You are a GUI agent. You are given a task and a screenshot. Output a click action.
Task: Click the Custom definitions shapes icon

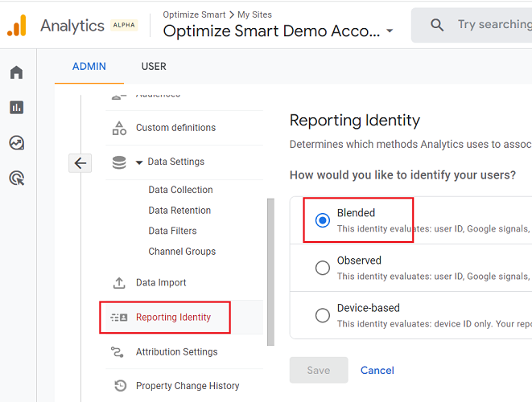[x=119, y=128]
